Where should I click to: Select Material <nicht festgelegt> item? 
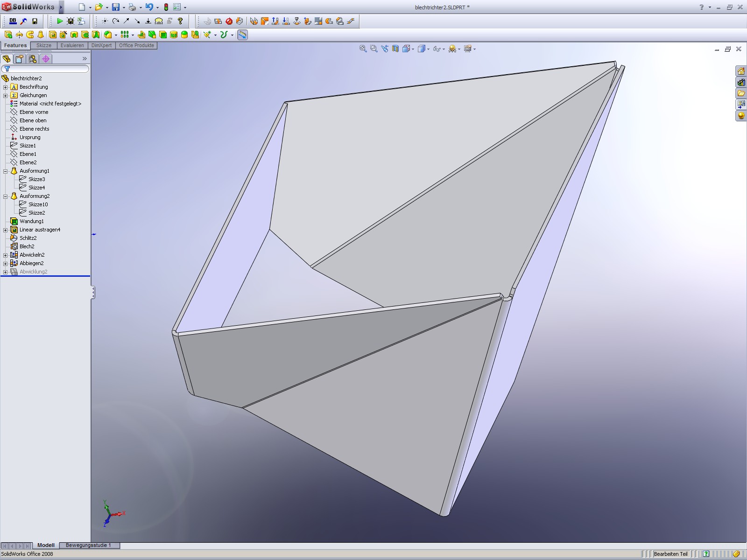pos(50,104)
